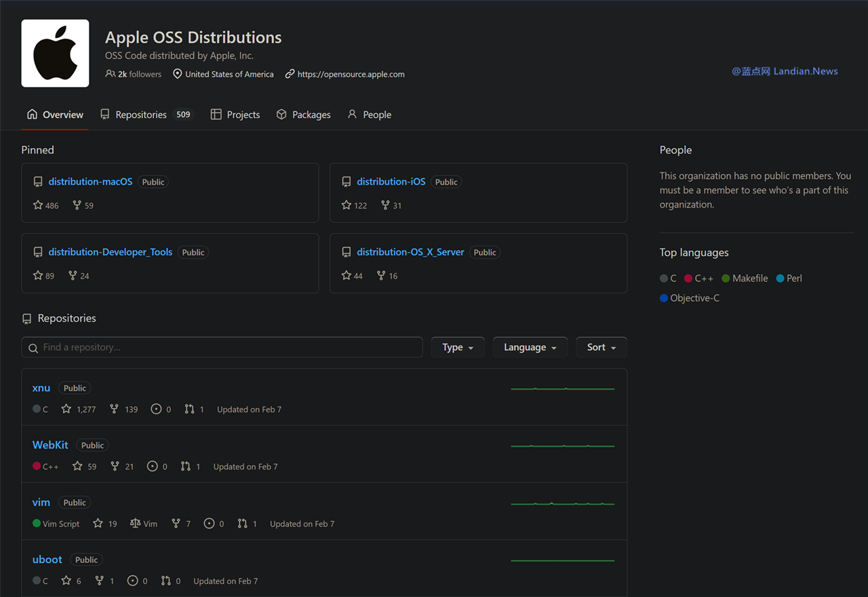
Task: View the 21 forks of WebKit
Action: 122,466
